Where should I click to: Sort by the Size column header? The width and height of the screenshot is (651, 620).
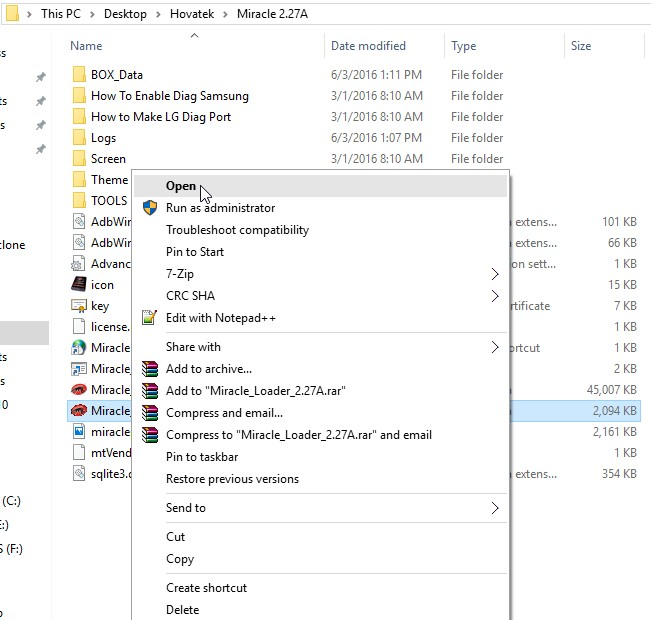coord(581,46)
